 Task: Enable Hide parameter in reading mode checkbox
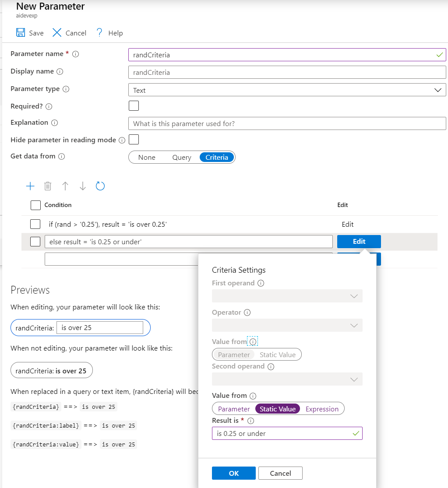point(134,140)
